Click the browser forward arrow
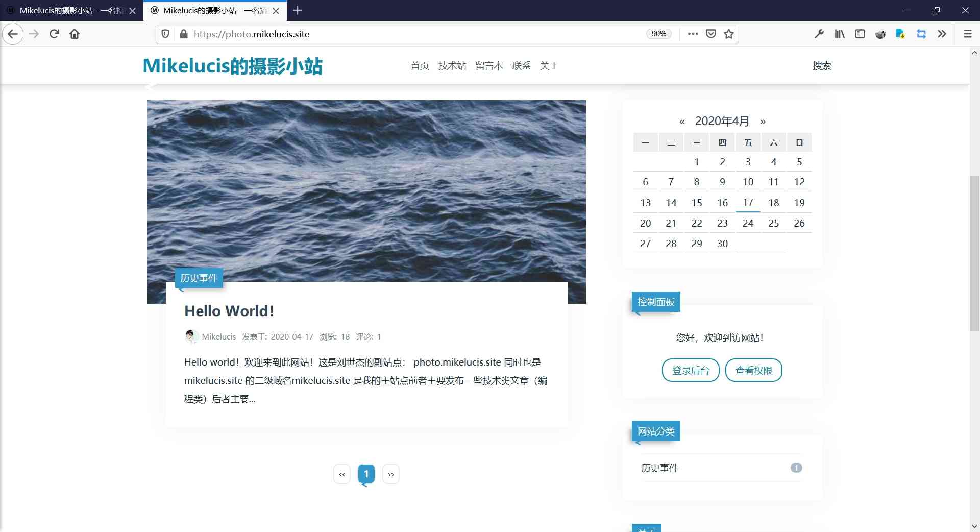The image size is (980, 532). pyautogui.click(x=34, y=34)
